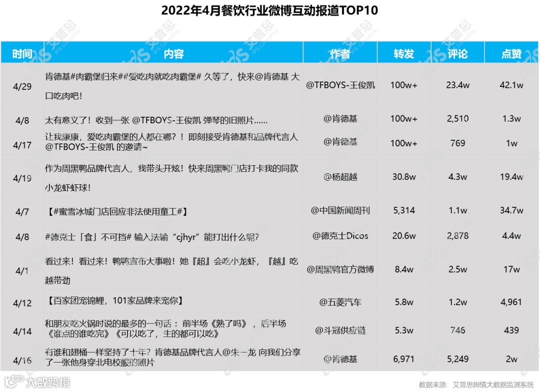Select the post text 让我康康，爱吃肉霸堡的人

171,142
